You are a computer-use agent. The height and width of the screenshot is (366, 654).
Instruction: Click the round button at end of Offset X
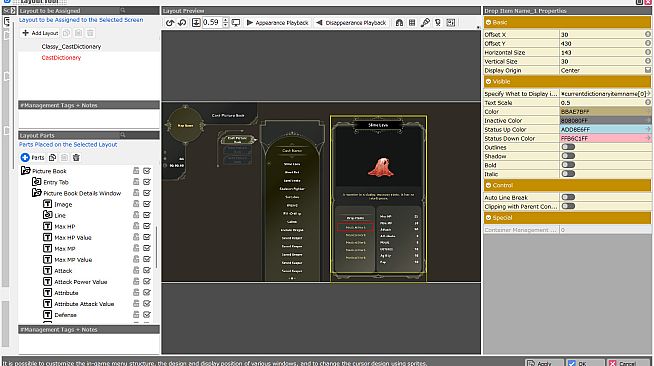click(648, 34)
